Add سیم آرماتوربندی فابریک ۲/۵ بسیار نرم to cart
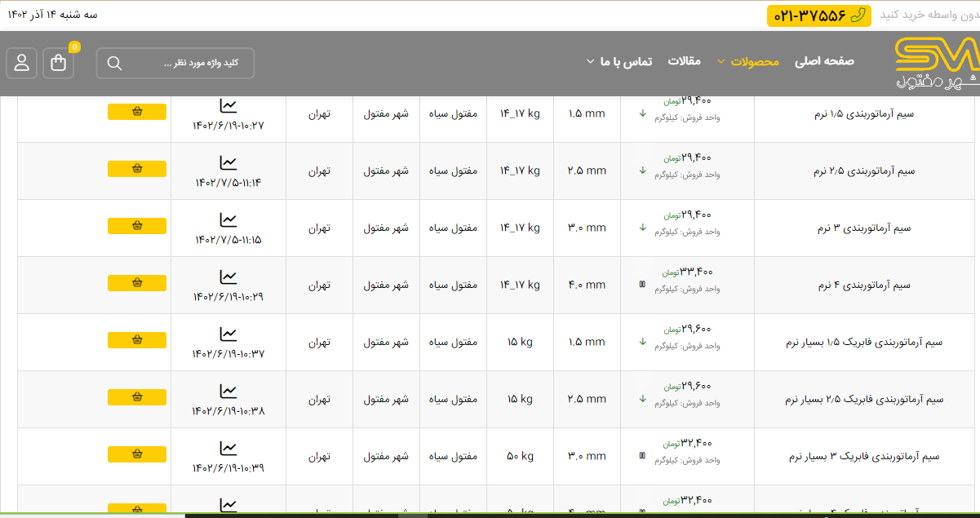The width and height of the screenshot is (980, 518). coord(137,397)
